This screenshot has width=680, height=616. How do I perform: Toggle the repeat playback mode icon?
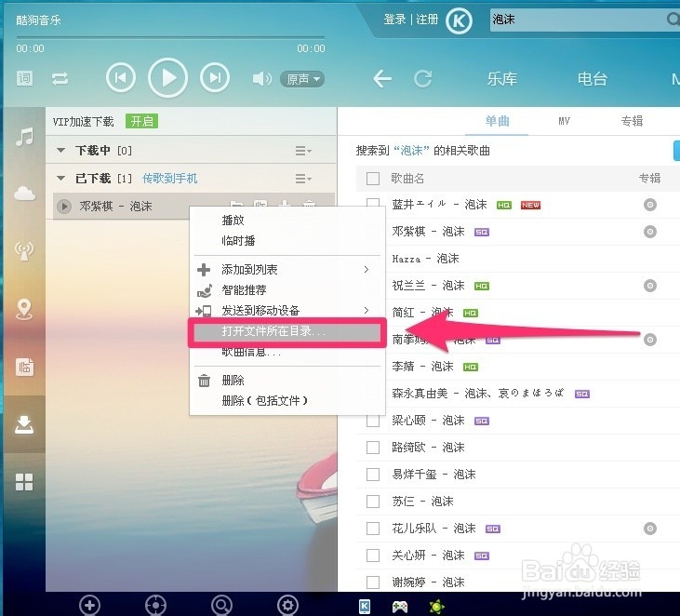pos(60,78)
